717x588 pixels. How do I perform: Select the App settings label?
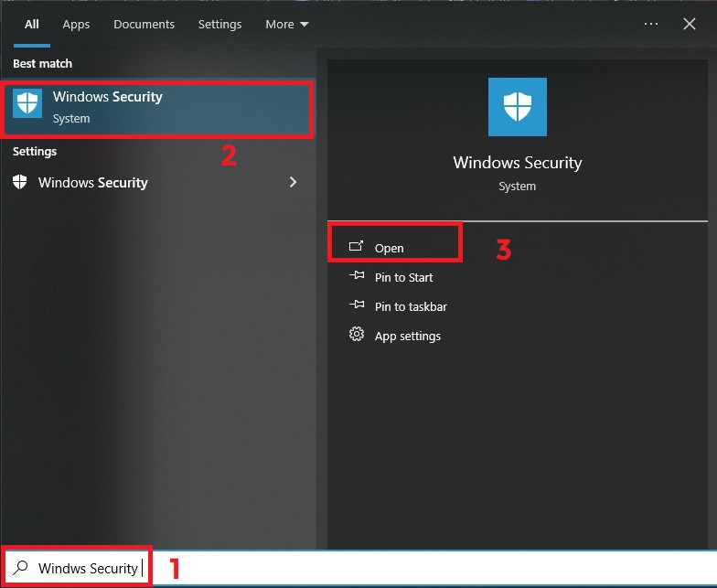(408, 336)
